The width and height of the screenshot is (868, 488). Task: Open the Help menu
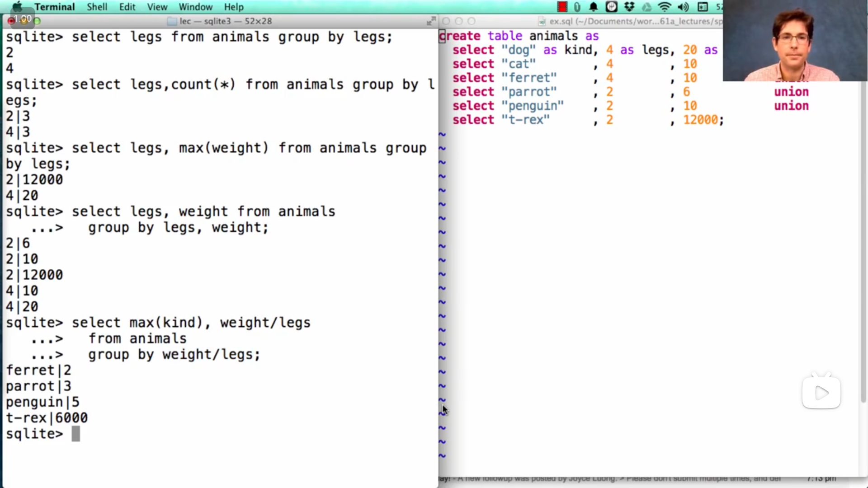(x=234, y=7)
